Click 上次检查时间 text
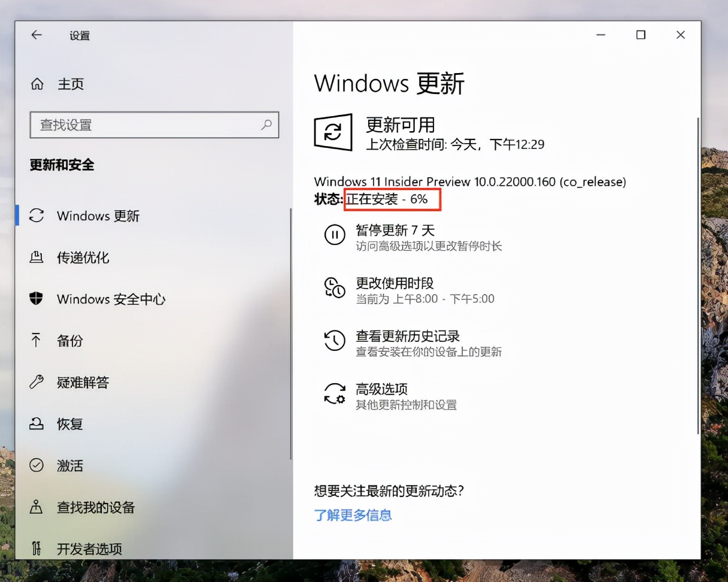This screenshot has height=582, width=728. pyautogui.click(x=455, y=144)
